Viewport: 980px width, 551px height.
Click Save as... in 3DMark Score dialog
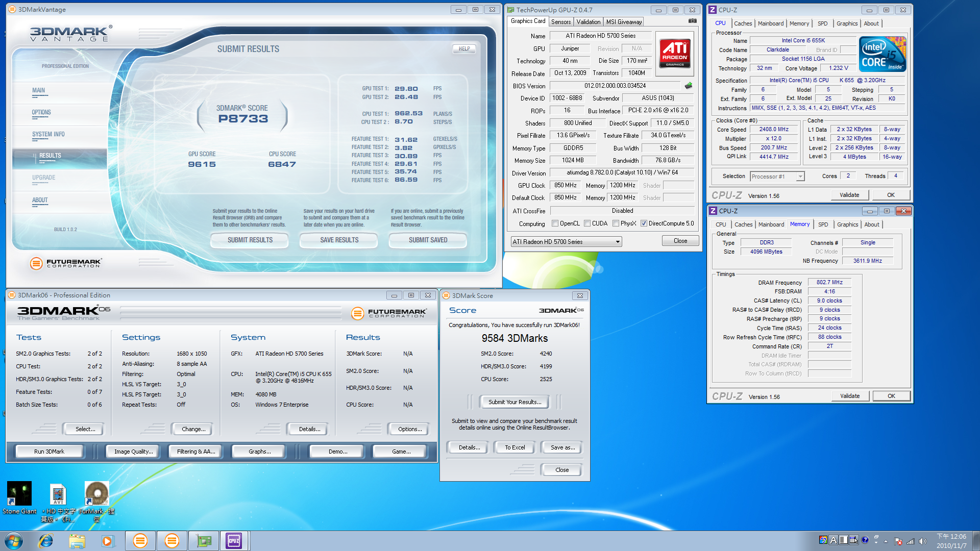click(562, 447)
